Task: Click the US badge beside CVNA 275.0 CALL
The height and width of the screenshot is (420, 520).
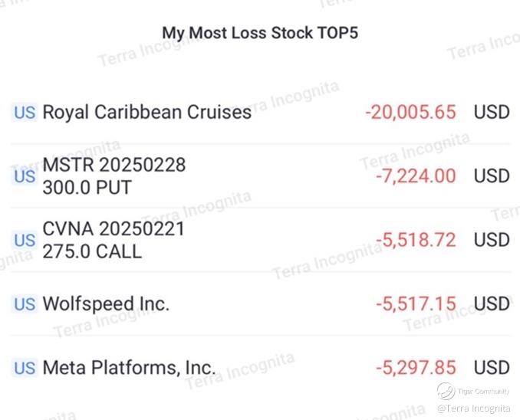Action: point(25,241)
